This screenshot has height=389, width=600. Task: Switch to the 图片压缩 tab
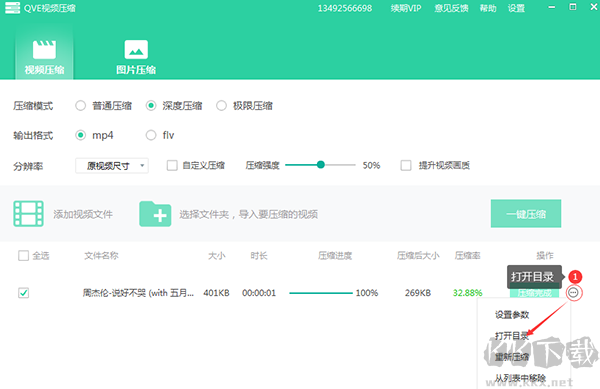pos(136,56)
